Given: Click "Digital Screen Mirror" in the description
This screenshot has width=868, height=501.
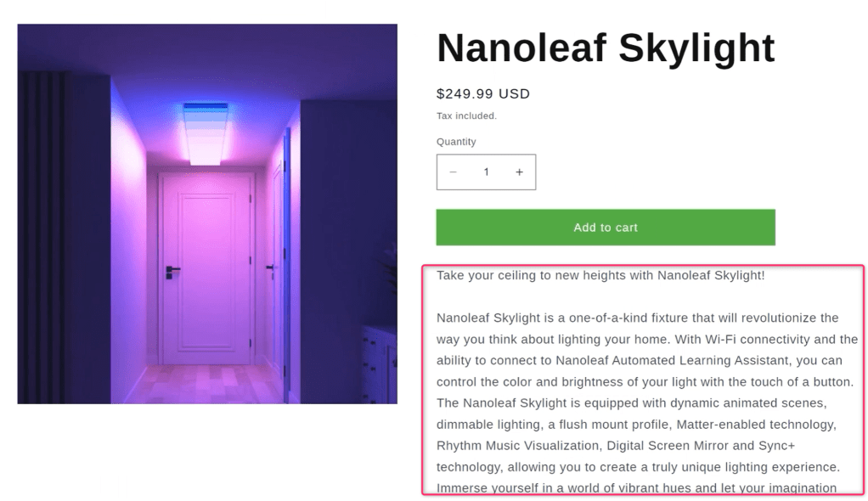Looking at the screenshot, I should (654, 445).
